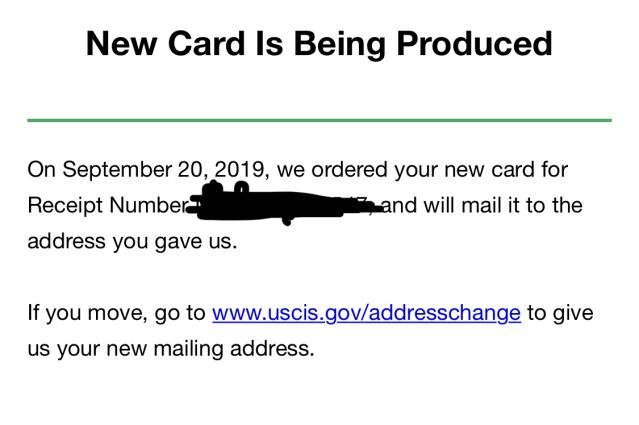Click the word 'mailing' in the last line
The height and width of the screenshot is (425, 639).
pos(188,349)
